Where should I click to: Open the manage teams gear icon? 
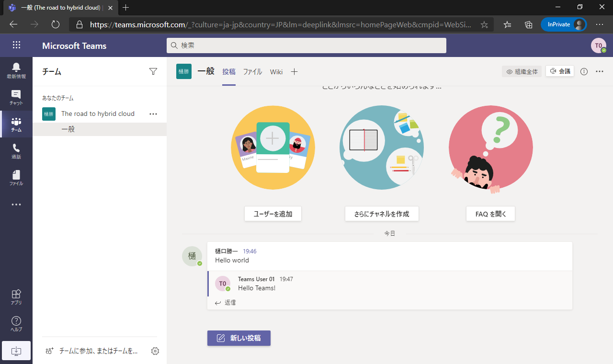tap(155, 351)
